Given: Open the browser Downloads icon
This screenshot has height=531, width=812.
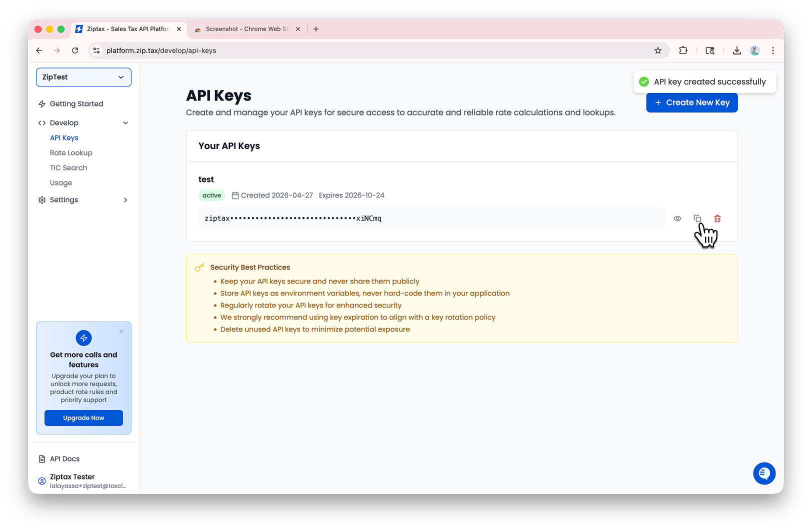Looking at the screenshot, I should click(x=736, y=50).
